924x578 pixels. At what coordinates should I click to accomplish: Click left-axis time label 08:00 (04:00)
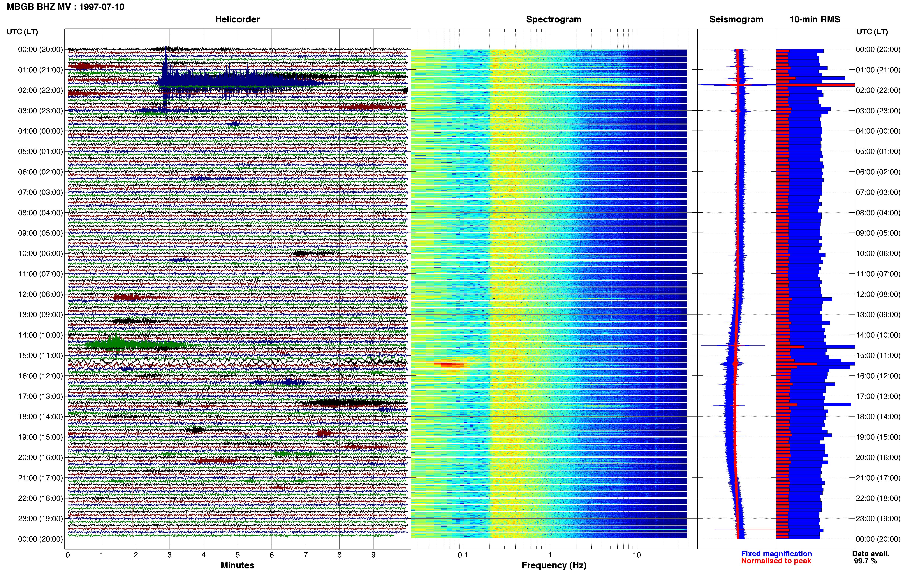tap(41, 212)
